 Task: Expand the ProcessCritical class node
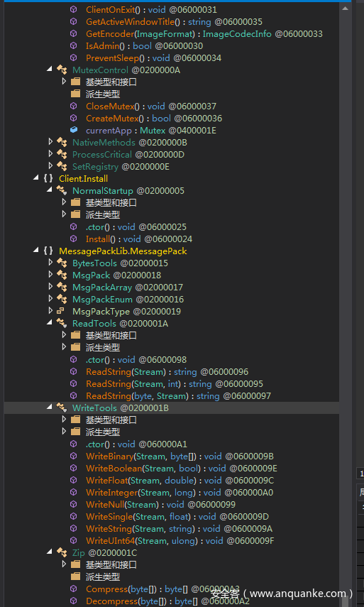50,154
